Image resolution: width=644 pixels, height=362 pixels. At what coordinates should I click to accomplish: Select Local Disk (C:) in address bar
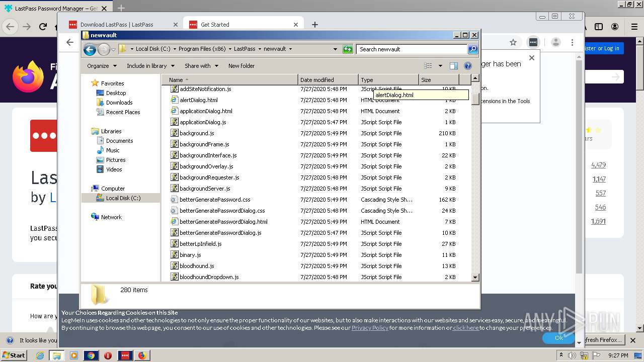(x=153, y=49)
